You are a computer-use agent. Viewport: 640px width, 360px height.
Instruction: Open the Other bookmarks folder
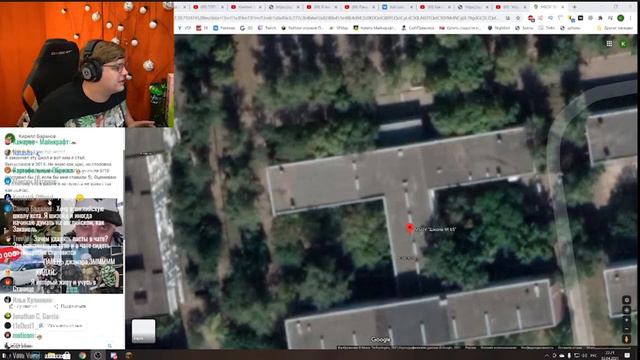(x=615, y=28)
